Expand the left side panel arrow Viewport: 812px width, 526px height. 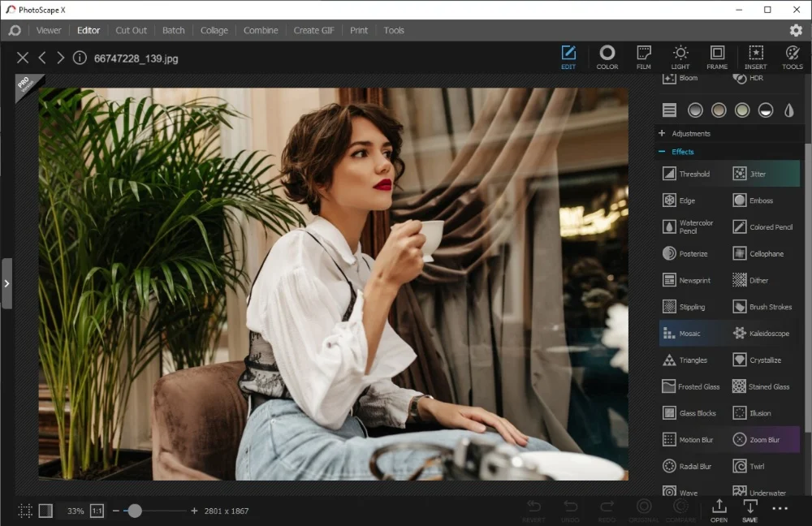(6, 283)
